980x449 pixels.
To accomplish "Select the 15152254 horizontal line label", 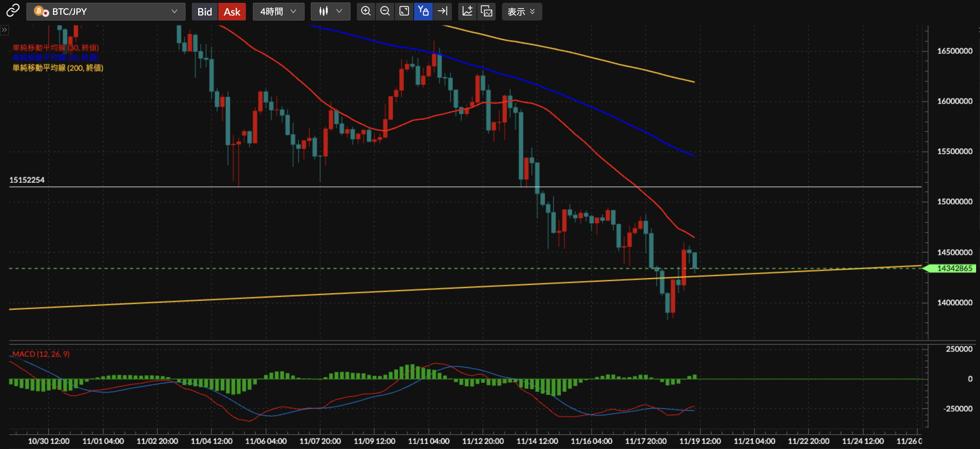I will tap(26, 180).
